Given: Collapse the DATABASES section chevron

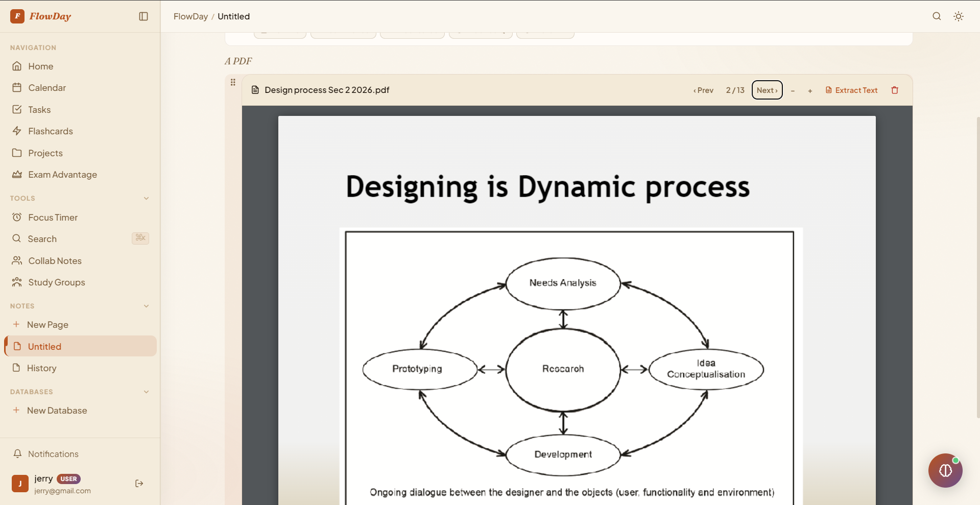Looking at the screenshot, I should [147, 392].
